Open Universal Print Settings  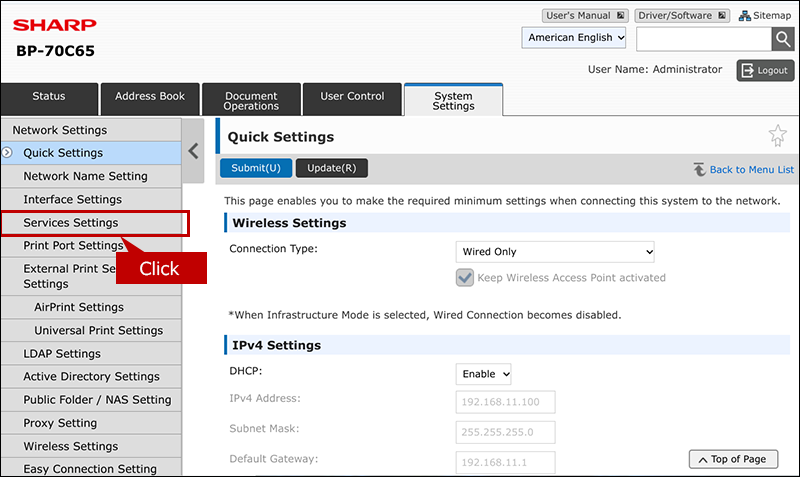tap(91, 331)
